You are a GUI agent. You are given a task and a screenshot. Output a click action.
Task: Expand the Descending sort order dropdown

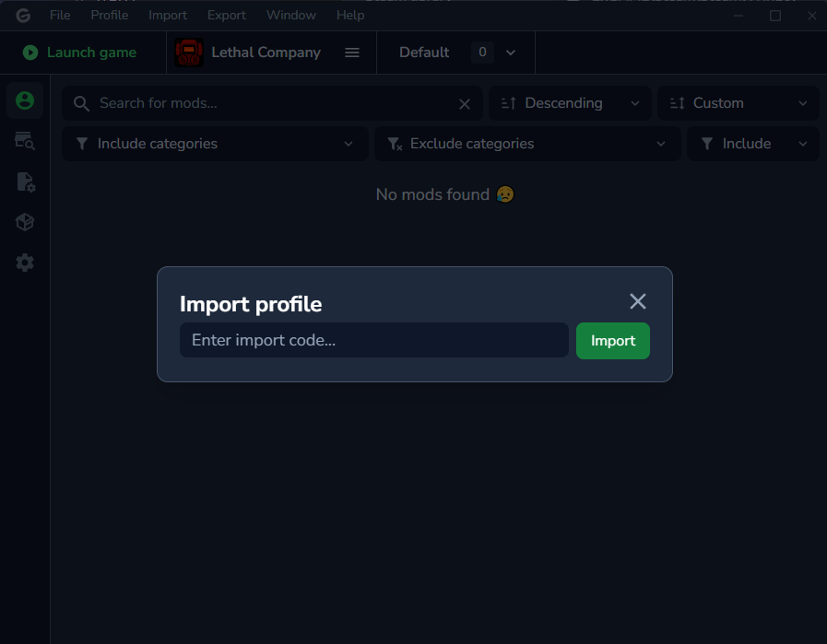(x=570, y=103)
